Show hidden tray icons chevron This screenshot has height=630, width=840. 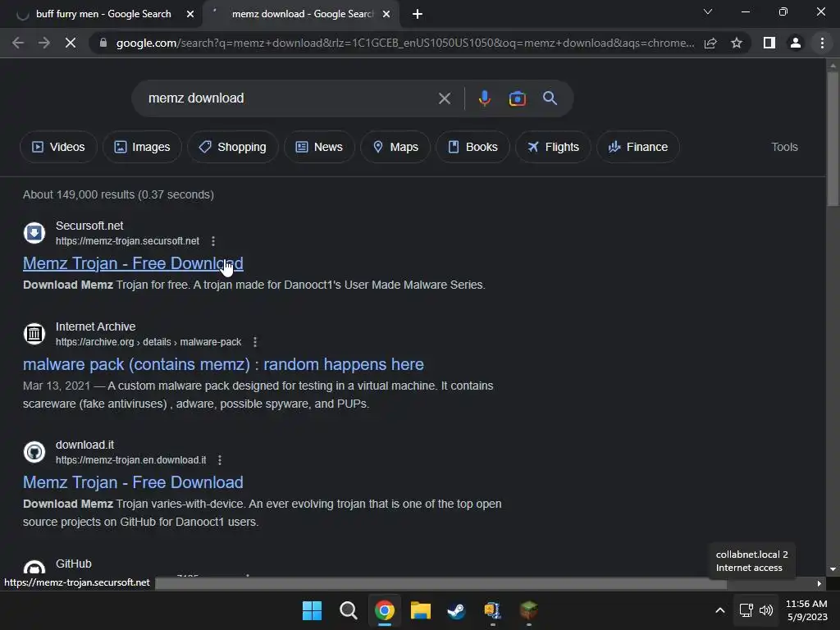(x=720, y=610)
